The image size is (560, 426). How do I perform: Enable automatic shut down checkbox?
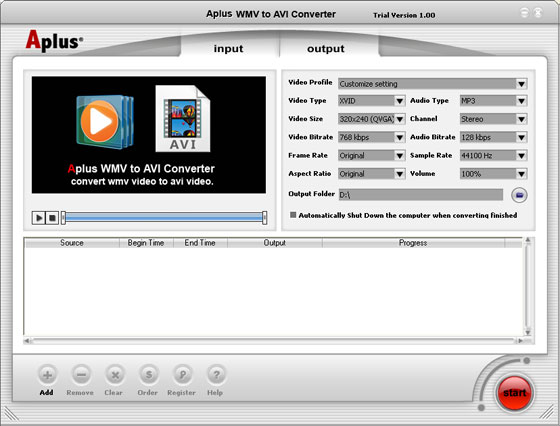point(293,215)
